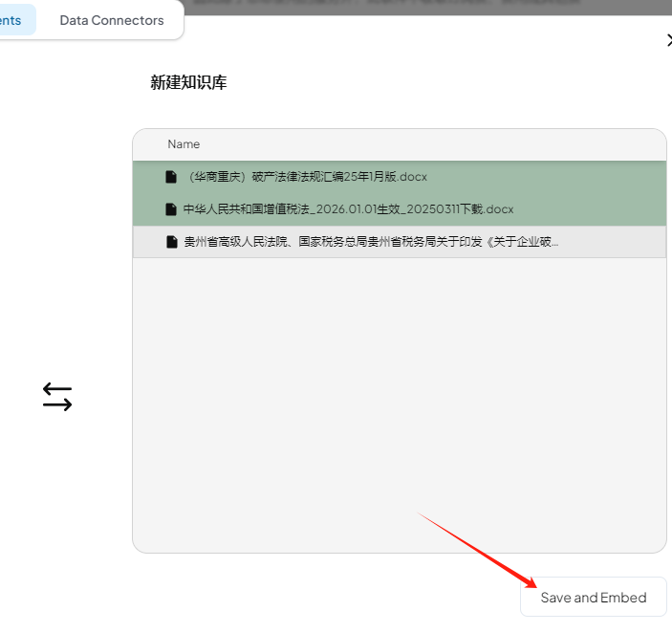Click the file icon beside 中华人民共和国增值税法 document

(x=171, y=209)
